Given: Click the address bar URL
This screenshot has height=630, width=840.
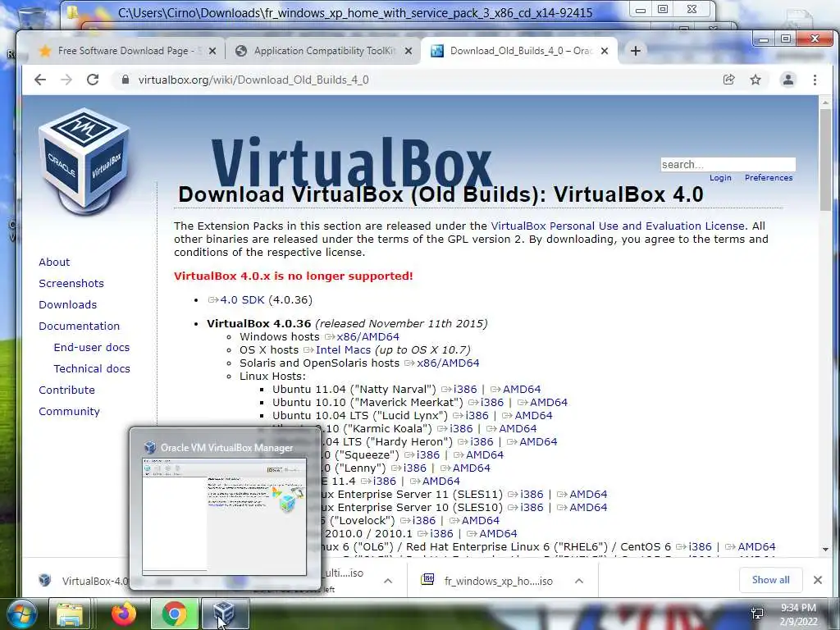Looking at the screenshot, I should [253, 80].
